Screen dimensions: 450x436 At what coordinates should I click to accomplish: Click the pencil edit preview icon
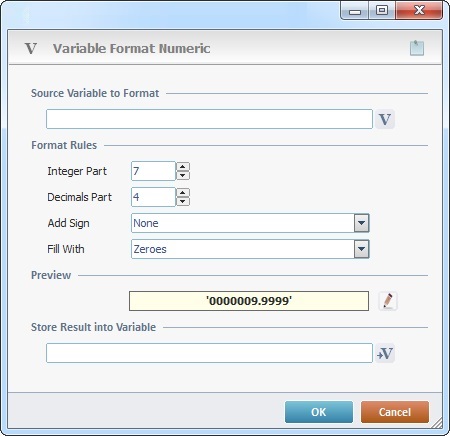(388, 301)
